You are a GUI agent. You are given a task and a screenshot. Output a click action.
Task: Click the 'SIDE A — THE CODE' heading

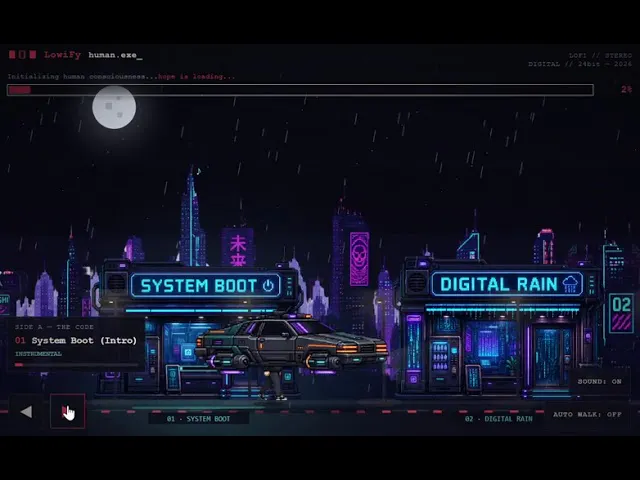pyautogui.click(x=54, y=327)
